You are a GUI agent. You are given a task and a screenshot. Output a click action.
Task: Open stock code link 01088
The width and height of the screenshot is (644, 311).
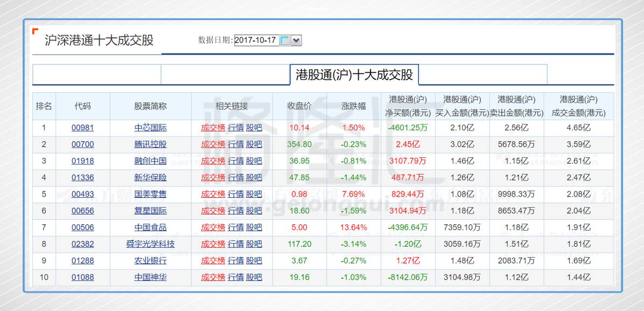(x=82, y=277)
